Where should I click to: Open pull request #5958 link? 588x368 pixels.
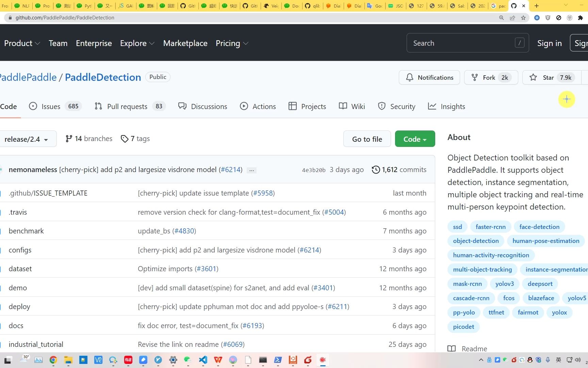(x=263, y=193)
